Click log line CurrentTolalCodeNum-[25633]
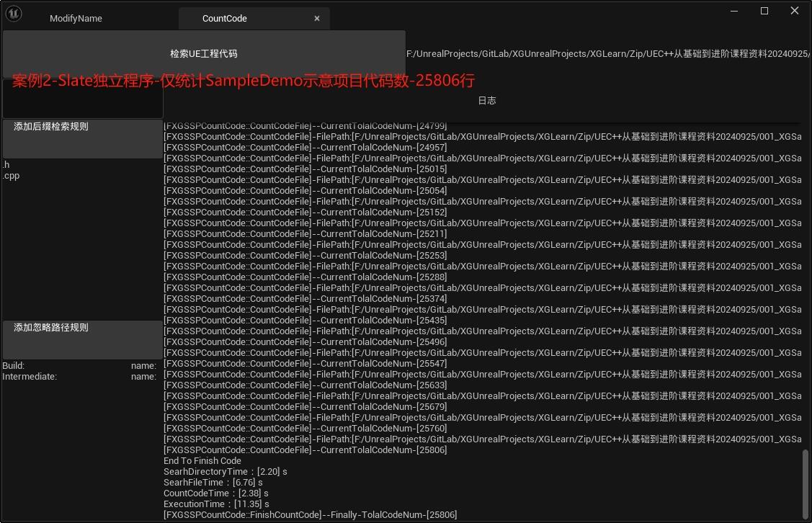This screenshot has height=523, width=812. tap(305, 385)
